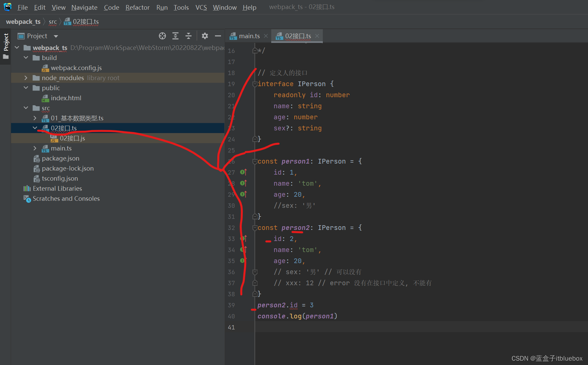
Task: Switch to the main.ts editor tab
Action: pos(249,36)
